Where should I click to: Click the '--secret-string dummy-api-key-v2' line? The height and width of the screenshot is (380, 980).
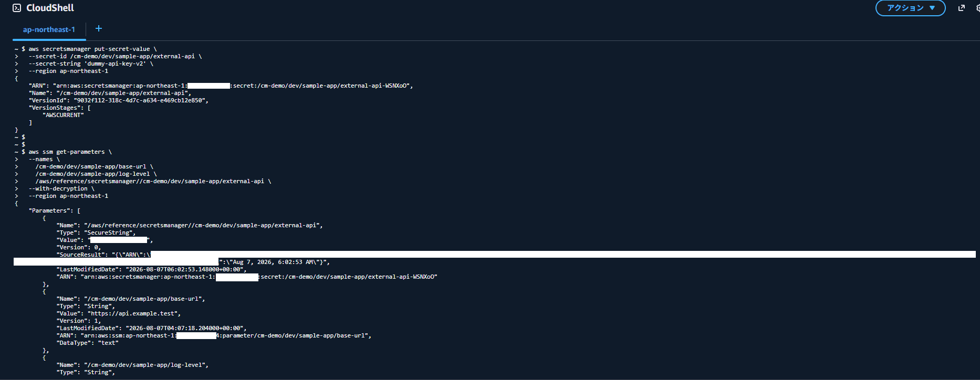tap(91, 64)
